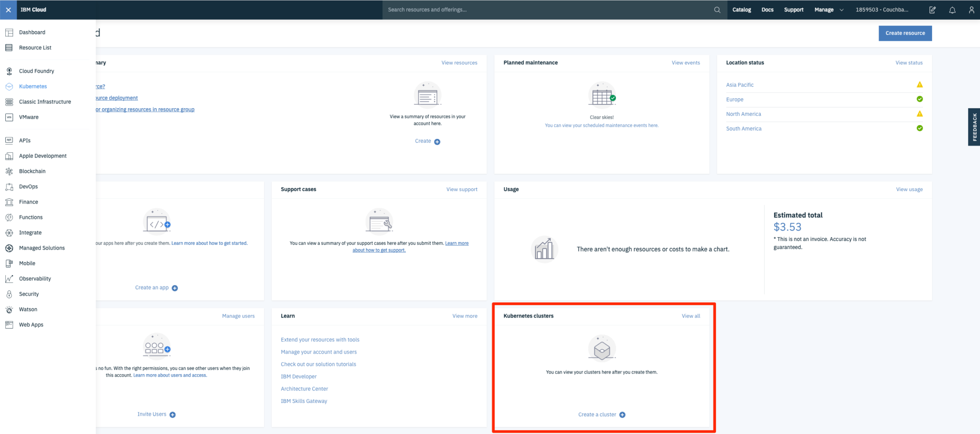Viewport: 980px width, 434px height.
Task: Open the Docs menu item
Action: 767,10
